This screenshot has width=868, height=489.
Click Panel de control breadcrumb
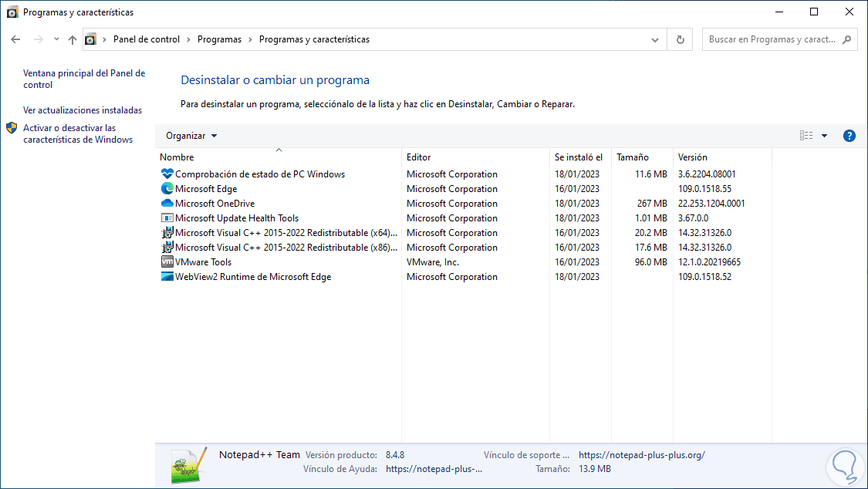pyautogui.click(x=147, y=39)
